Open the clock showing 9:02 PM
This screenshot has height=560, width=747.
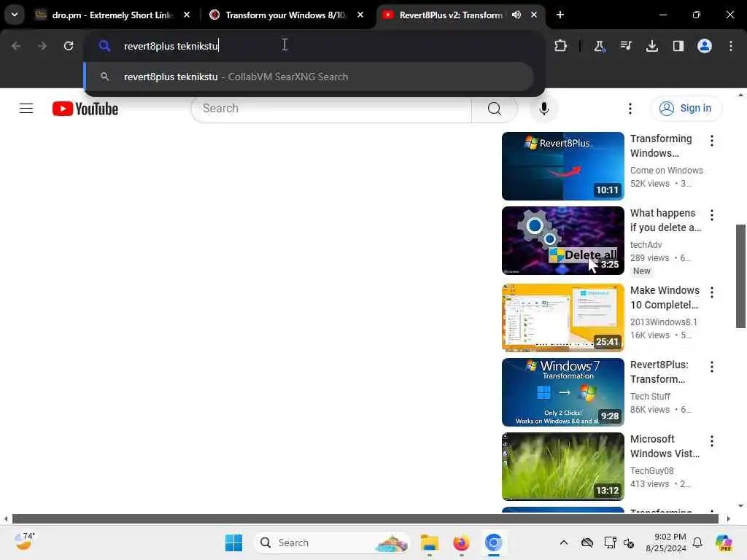click(x=666, y=542)
